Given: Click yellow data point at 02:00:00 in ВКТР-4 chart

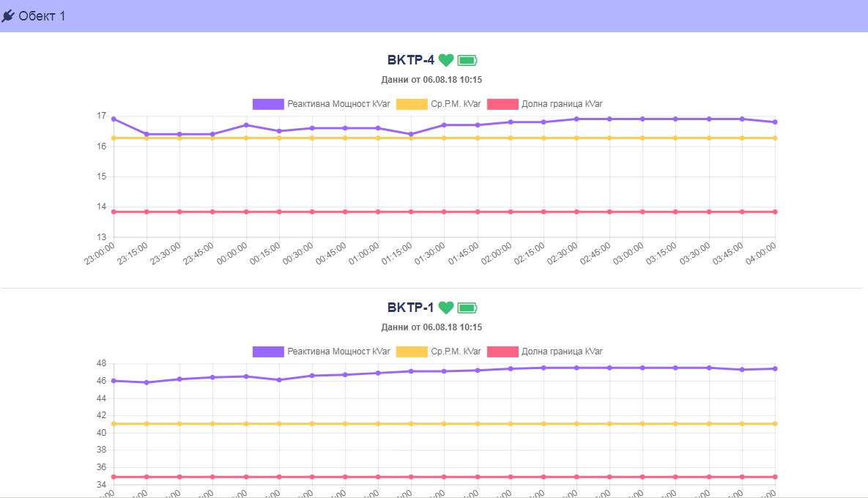Looking at the screenshot, I should point(511,138).
